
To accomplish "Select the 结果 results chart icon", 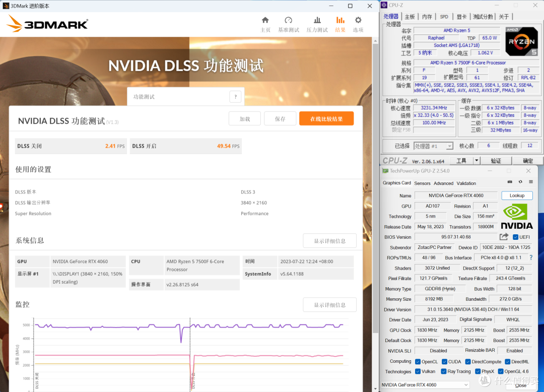I will [341, 20].
